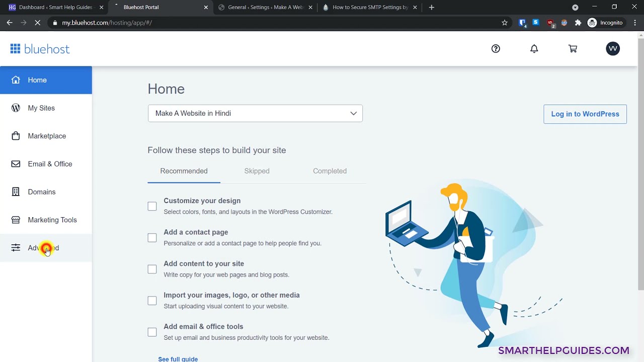The height and width of the screenshot is (362, 644).
Task: Click the bluehost grid logo icon
Action: [x=15, y=49]
